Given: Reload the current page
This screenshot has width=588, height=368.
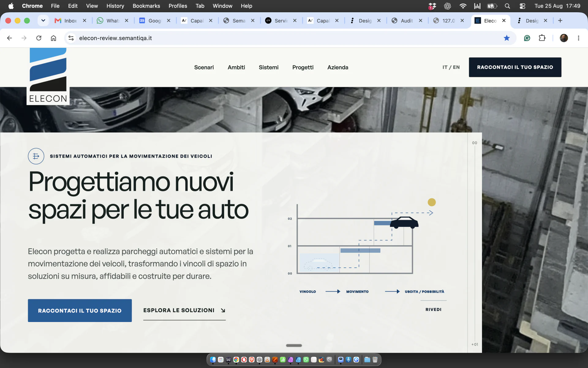Looking at the screenshot, I should tap(39, 38).
